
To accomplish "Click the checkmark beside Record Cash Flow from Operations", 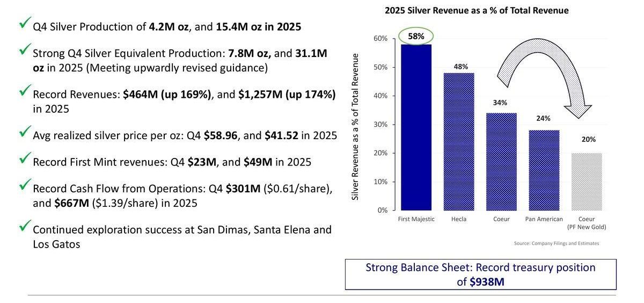I will (24, 185).
